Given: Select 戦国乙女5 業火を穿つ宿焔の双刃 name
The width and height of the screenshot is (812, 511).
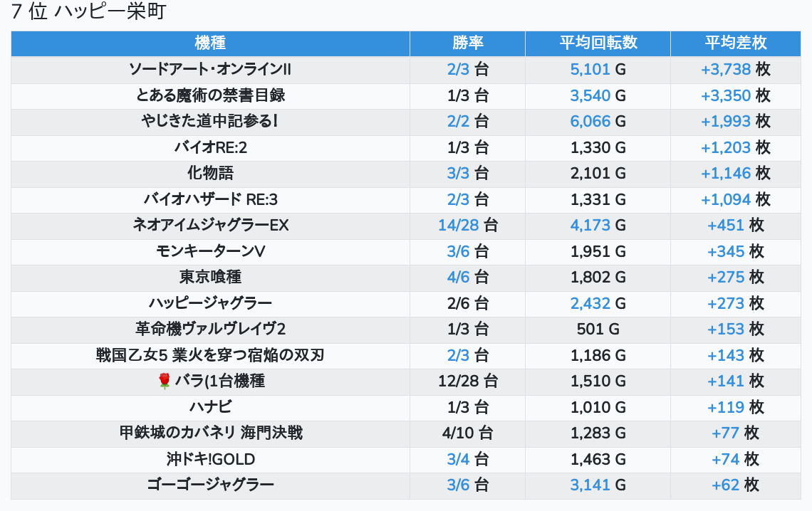Looking at the screenshot, I should [210, 355].
